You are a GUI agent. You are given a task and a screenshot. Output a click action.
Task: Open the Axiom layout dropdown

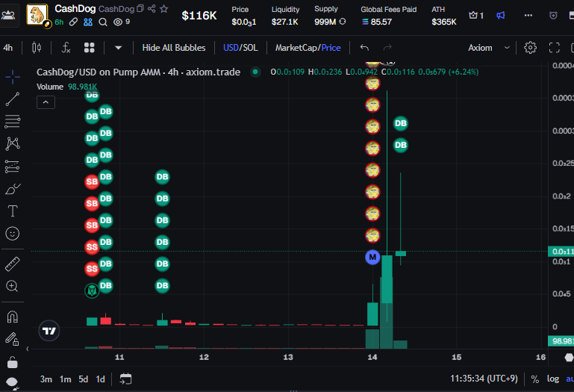click(x=489, y=48)
